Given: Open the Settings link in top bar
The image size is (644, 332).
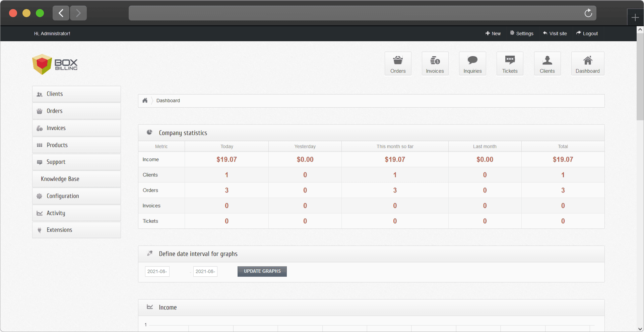Looking at the screenshot, I should click(522, 34).
